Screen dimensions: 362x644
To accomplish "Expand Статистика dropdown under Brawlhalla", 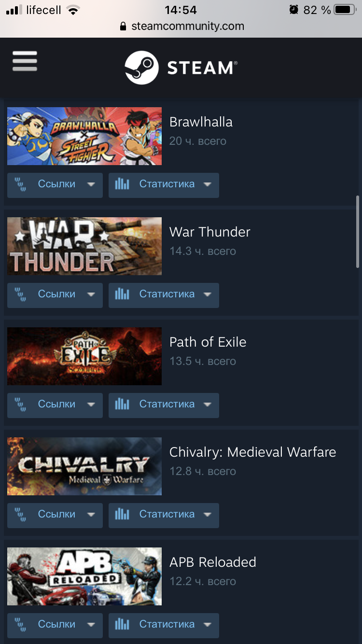I will point(164,185).
